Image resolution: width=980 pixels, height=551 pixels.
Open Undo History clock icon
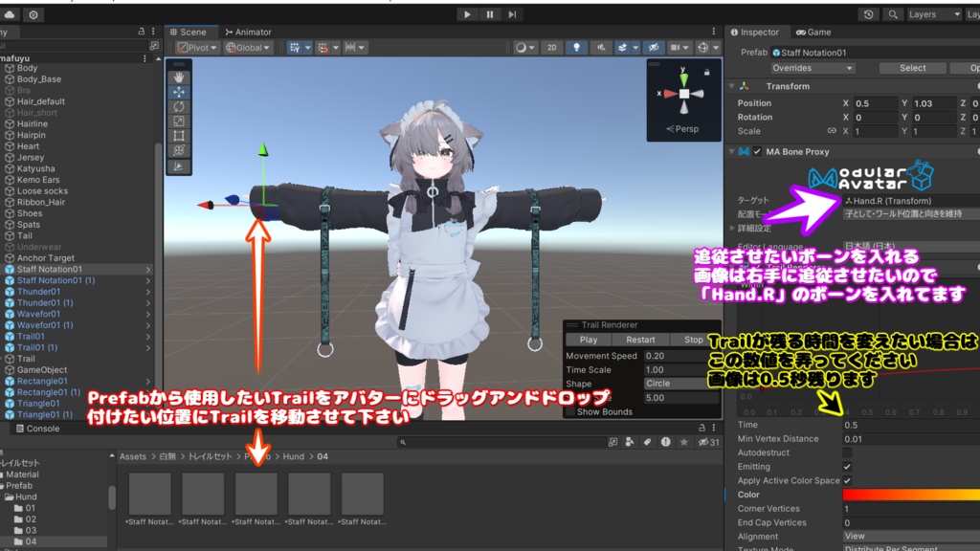(x=869, y=14)
